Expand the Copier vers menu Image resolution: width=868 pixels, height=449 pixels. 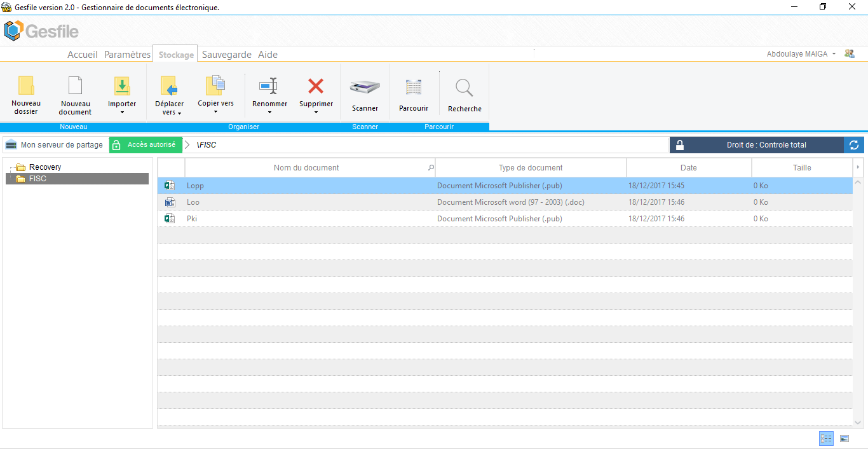point(215,112)
